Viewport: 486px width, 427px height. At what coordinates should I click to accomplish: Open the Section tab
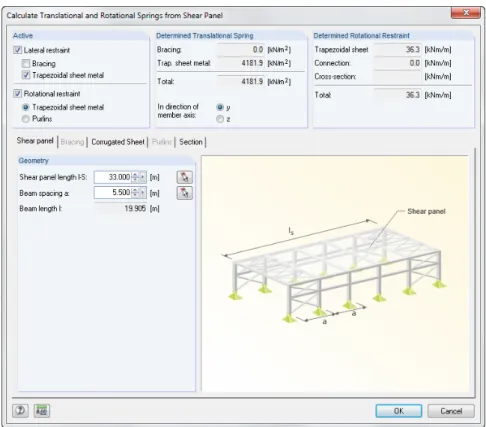pyautogui.click(x=191, y=142)
